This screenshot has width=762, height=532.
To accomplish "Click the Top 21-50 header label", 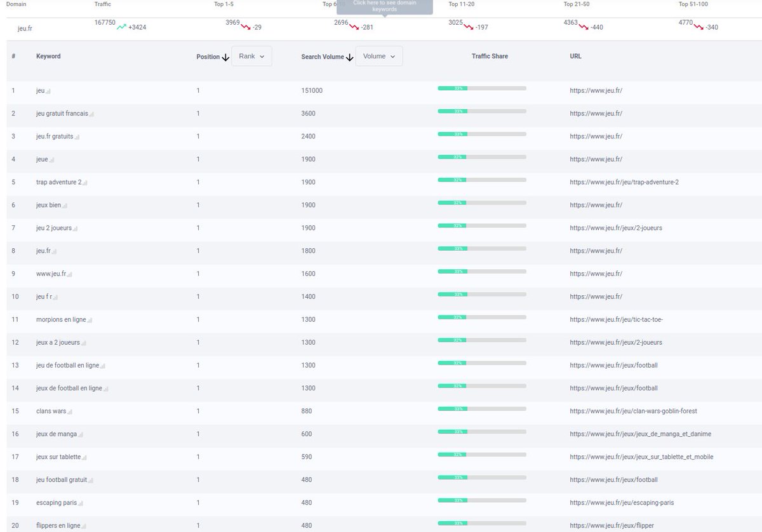I will pos(578,4).
